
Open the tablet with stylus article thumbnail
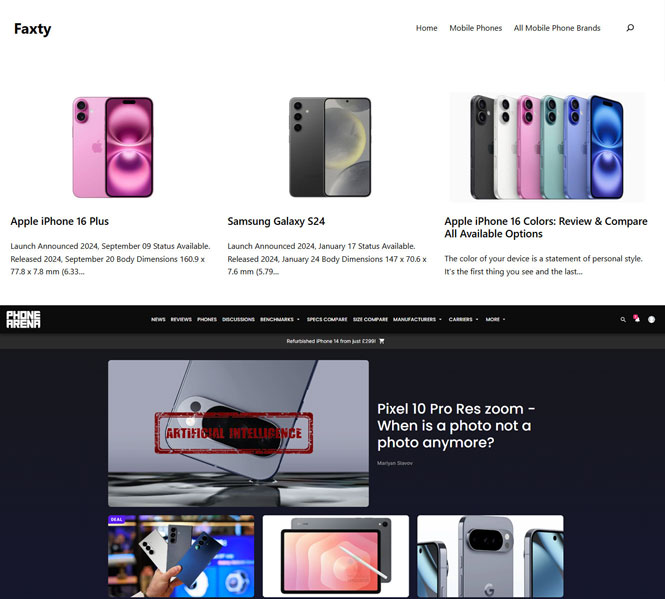[335, 556]
